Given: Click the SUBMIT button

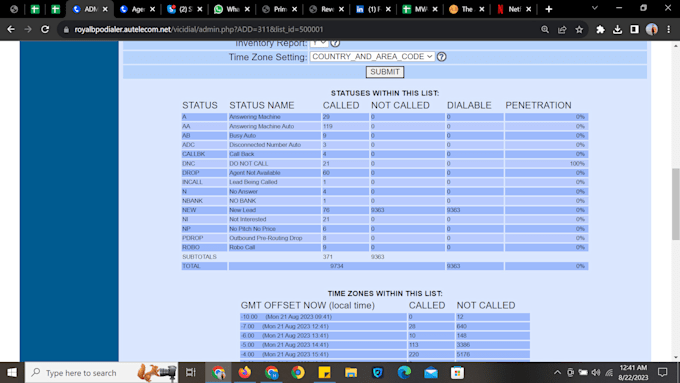Looking at the screenshot, I should coord(385,72).
